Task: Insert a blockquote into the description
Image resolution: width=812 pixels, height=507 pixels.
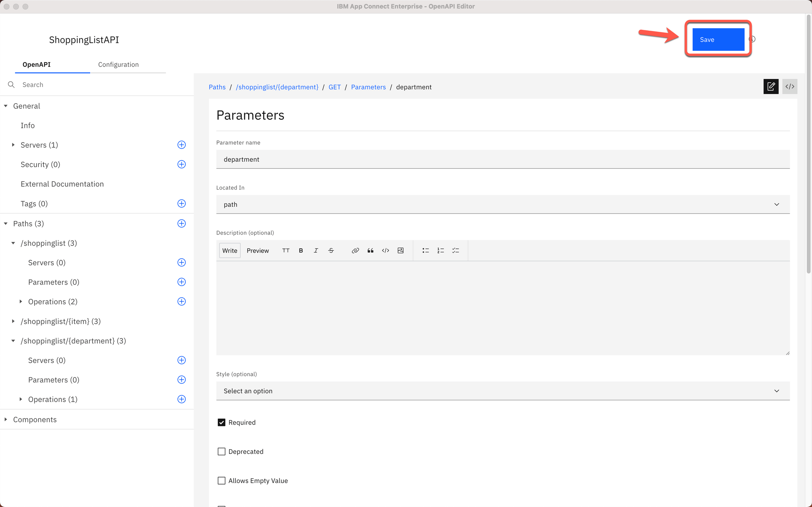Action: [x=370, y=250]
